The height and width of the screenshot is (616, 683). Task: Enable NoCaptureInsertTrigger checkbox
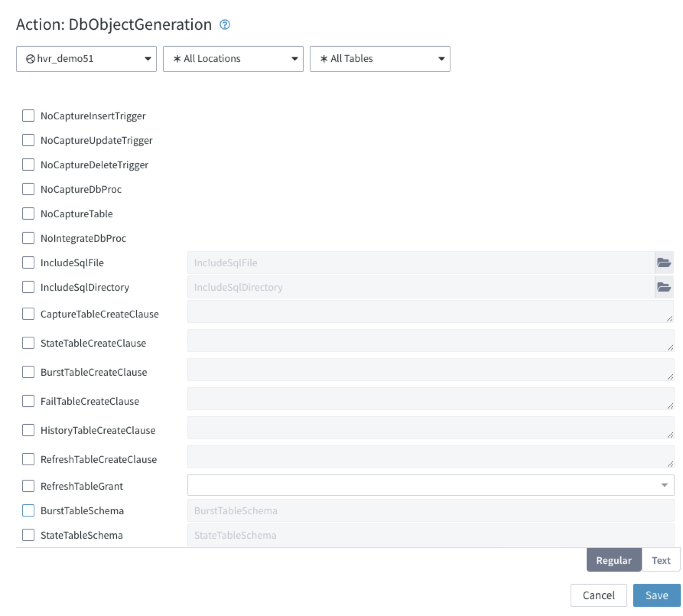28,116
